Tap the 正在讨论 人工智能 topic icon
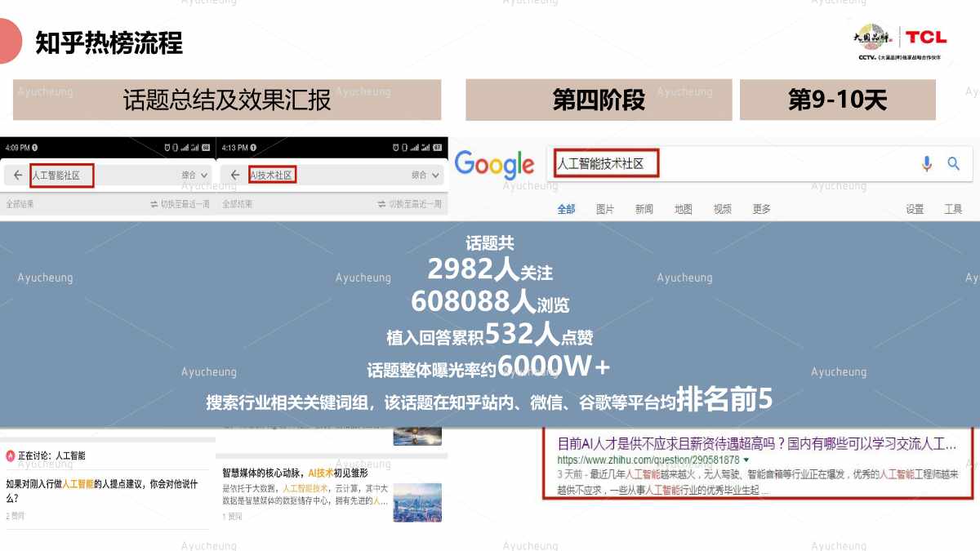The height and width of the screenshot is (551, 980). (11, 455)
